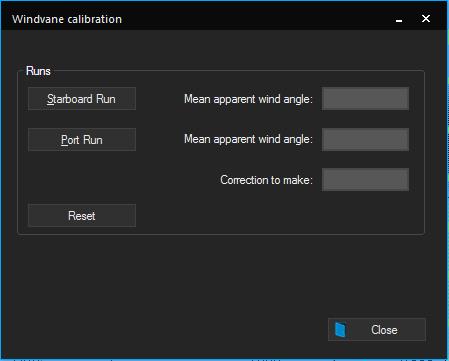Start the Starboard Run
Screen dimensions: 449x361
82,99
